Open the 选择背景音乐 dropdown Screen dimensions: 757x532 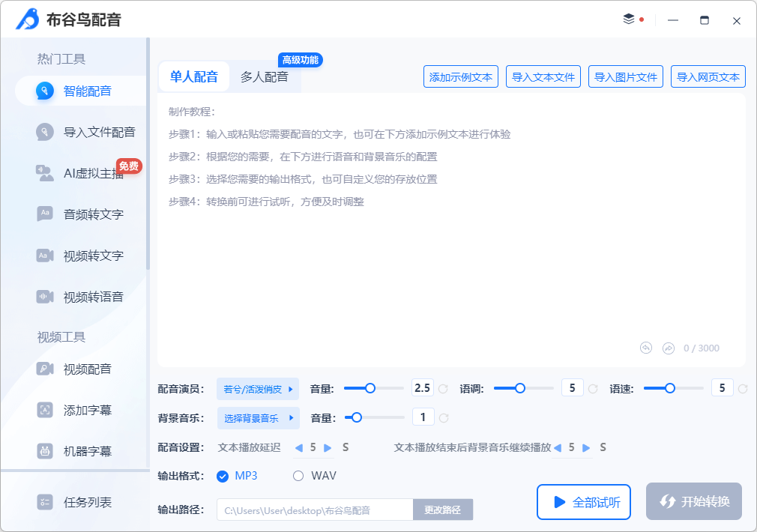(258, 418)
